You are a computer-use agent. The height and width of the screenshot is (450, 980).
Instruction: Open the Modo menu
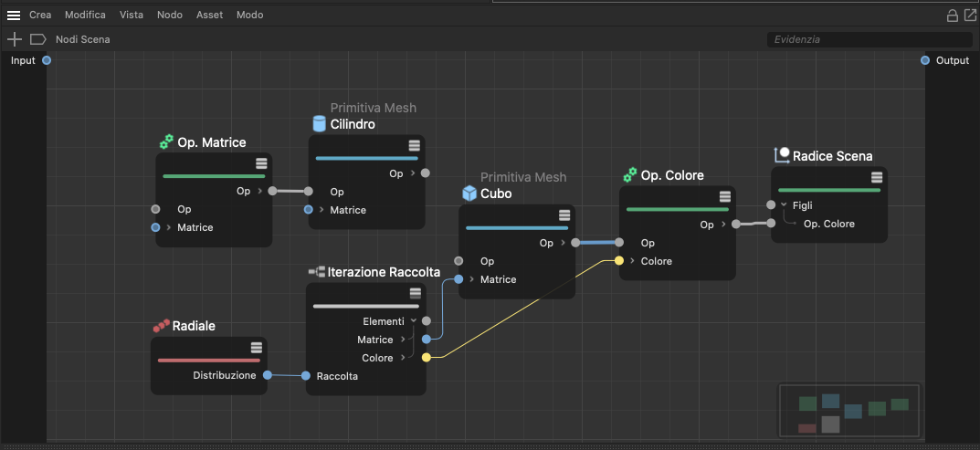pyautogui.click(x=249, y=15)
